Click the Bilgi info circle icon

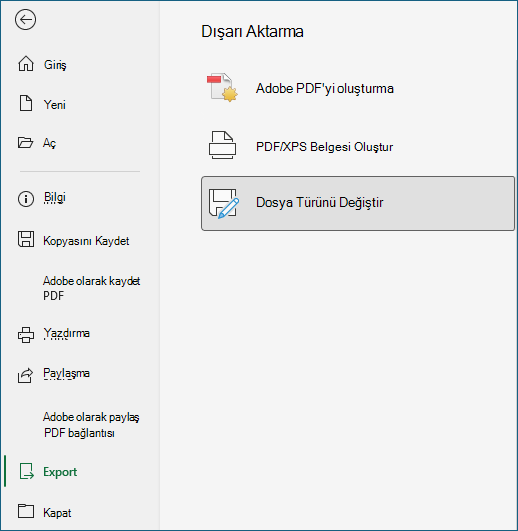pos(26,199)
